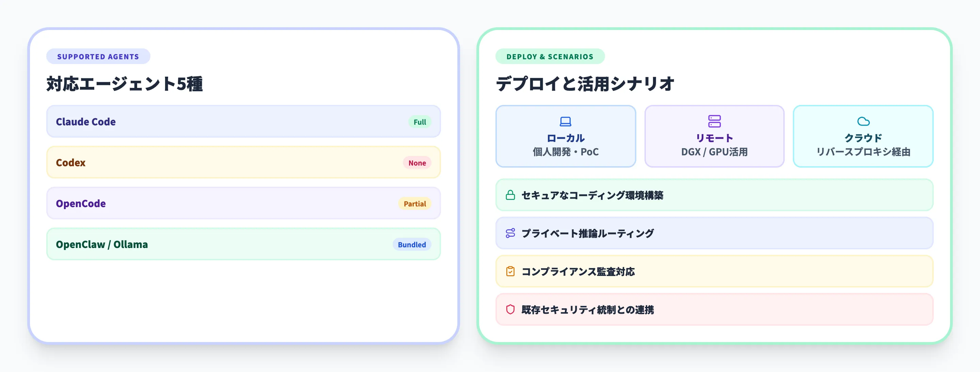
Task: Open the ローカル 個人開発・PoC card
Action: click(x=565, y=136)
